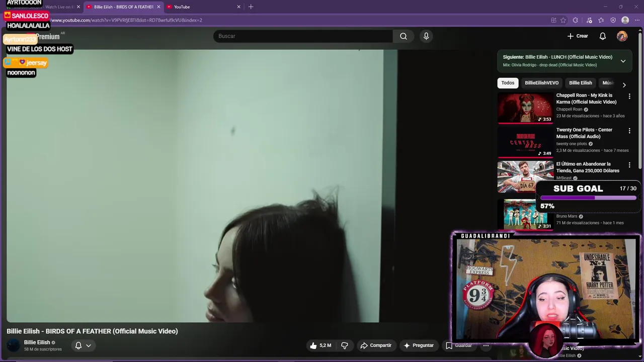Click the Buscar search field
Screen dimensions: 644x362
303,36
